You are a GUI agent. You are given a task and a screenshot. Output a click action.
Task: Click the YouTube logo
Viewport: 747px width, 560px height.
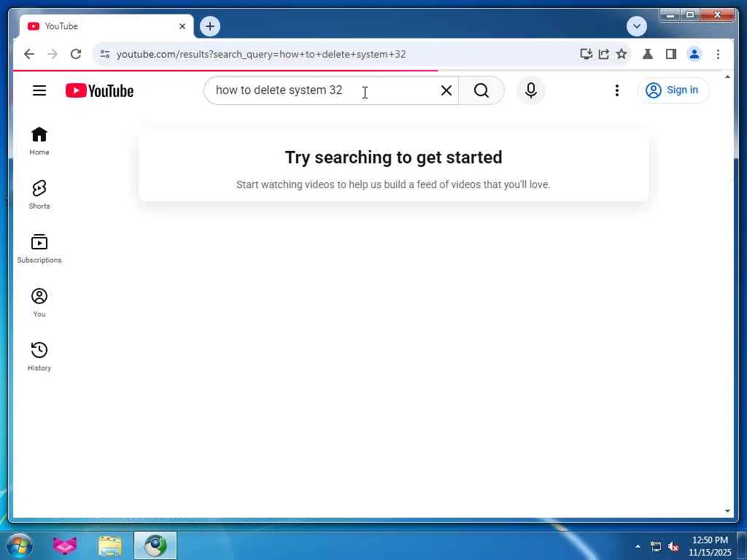99,90
